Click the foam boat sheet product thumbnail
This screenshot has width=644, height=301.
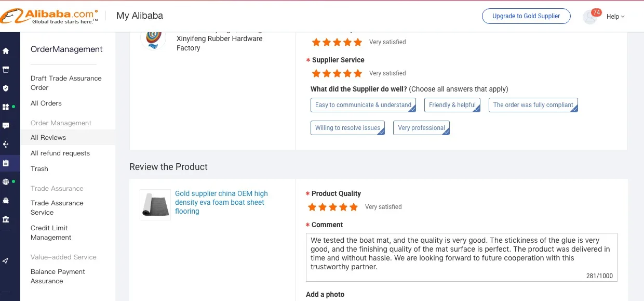[x=155, y=204]
